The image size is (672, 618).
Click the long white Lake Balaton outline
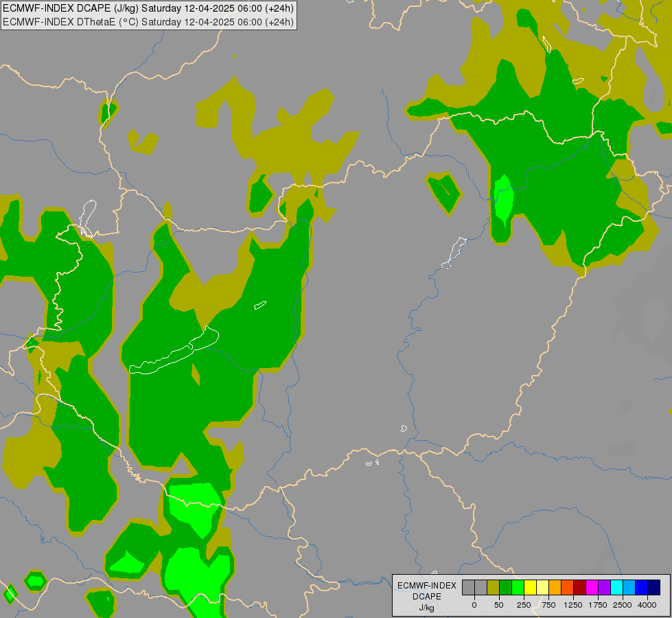[x=174, y=352]
